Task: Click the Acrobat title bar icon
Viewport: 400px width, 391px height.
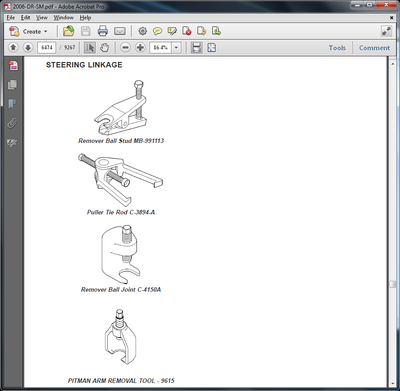Action: pos(7,6)
